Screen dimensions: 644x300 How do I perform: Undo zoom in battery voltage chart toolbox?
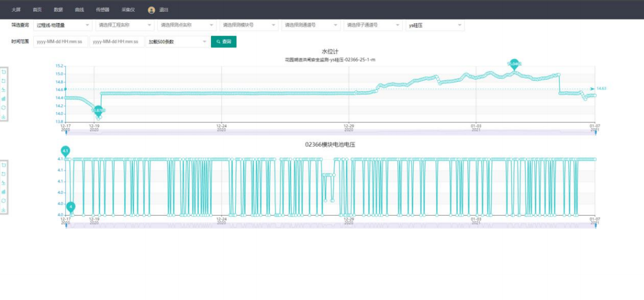[4, 174]
